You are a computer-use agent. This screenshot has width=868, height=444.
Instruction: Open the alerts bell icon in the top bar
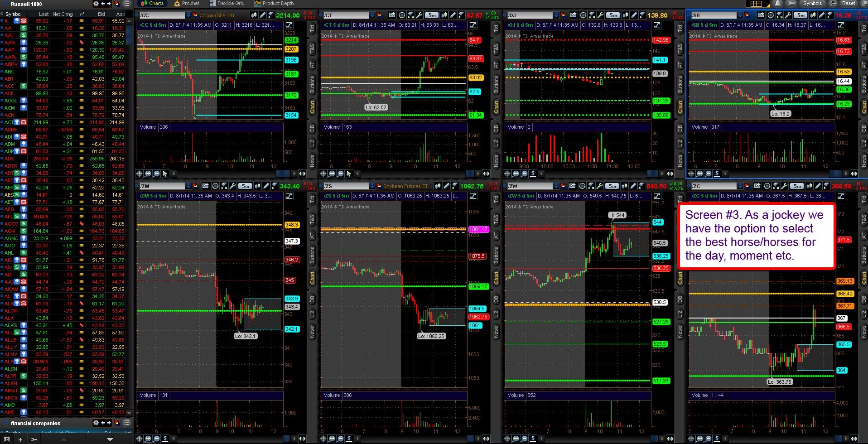click(778, 3)
